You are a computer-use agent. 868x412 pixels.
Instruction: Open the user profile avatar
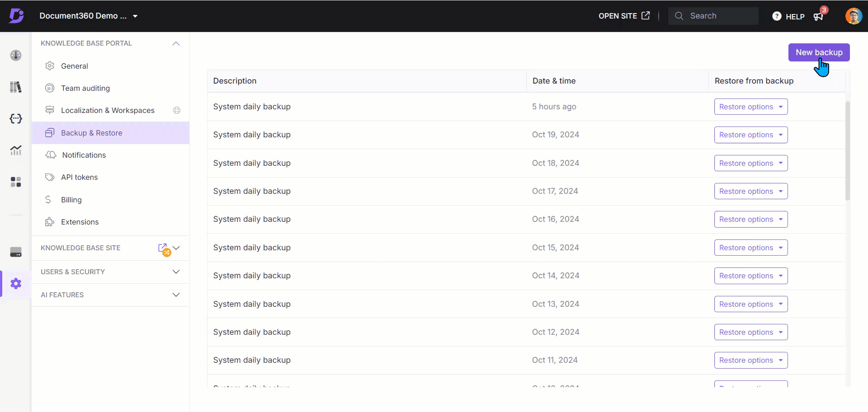[854, 16]
